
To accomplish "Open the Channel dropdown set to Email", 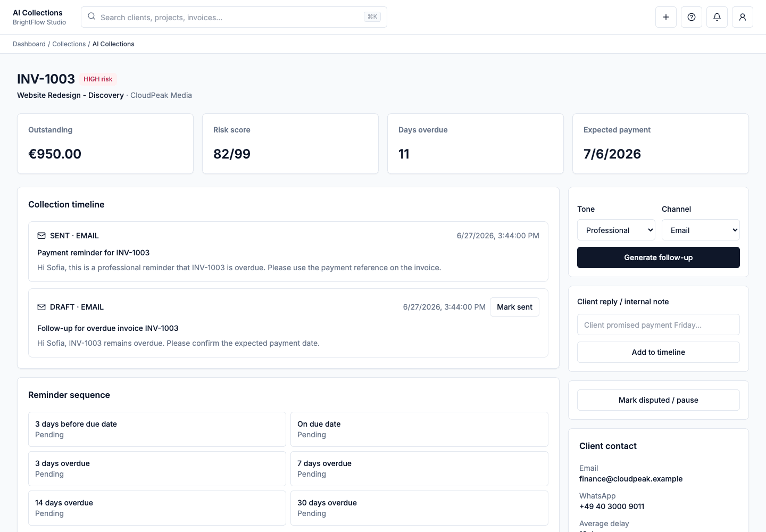I will click(x=701, y=230).
